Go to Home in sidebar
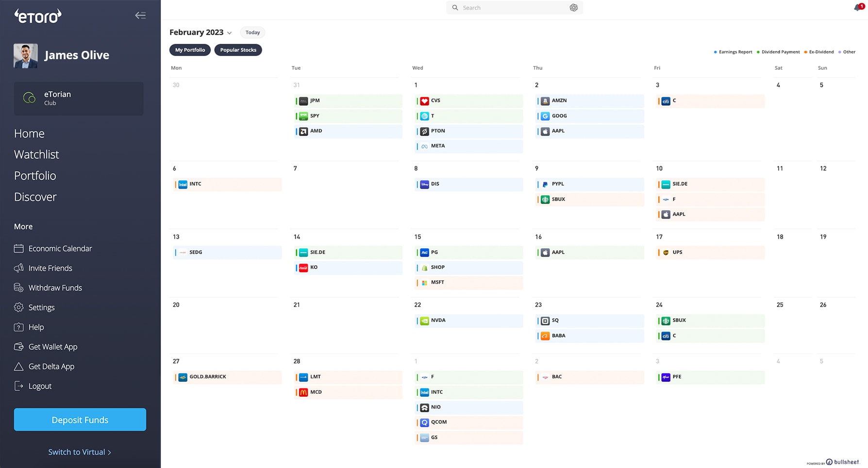The width and height of the screenshot is (868, 468). point(29,133)
